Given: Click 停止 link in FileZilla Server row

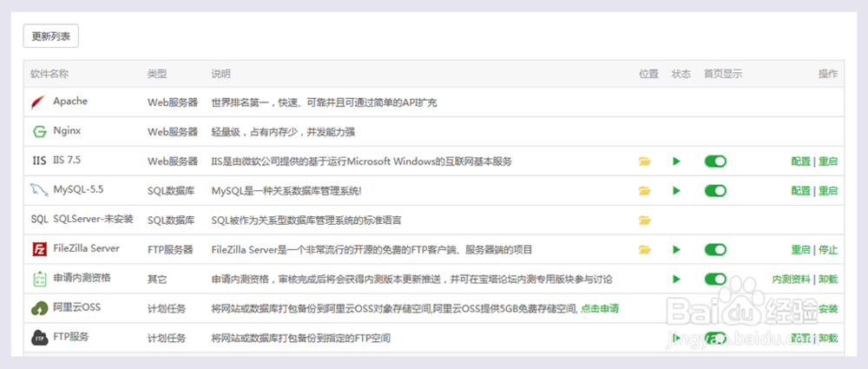Looking at the screenshot, I should [x=828, y=249].
